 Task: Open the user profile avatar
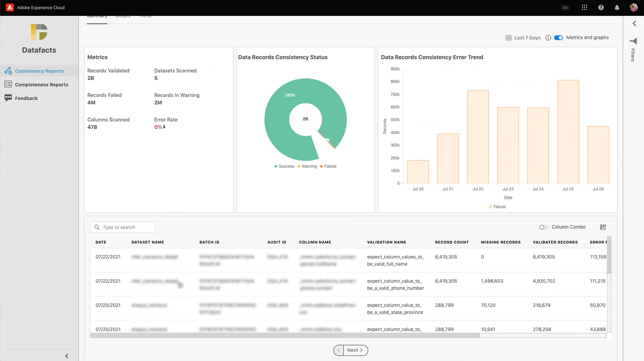633,7
